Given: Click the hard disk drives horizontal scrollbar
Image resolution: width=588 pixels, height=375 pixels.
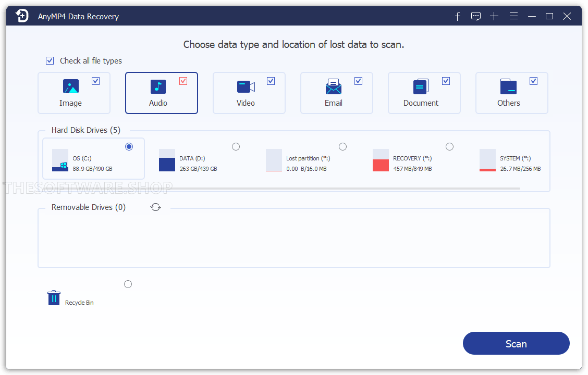Looking at the screenshot, I should pyautogui.click(x=281, y=189).
